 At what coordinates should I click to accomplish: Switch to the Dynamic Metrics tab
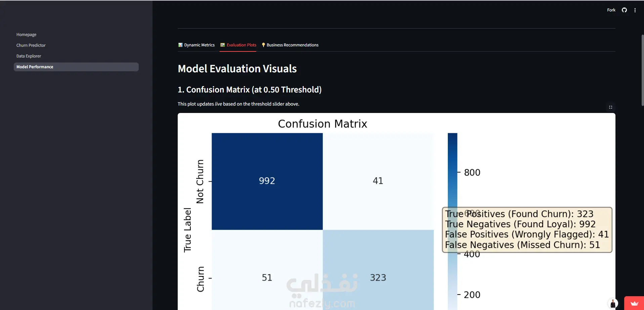[x=197, y=45]
